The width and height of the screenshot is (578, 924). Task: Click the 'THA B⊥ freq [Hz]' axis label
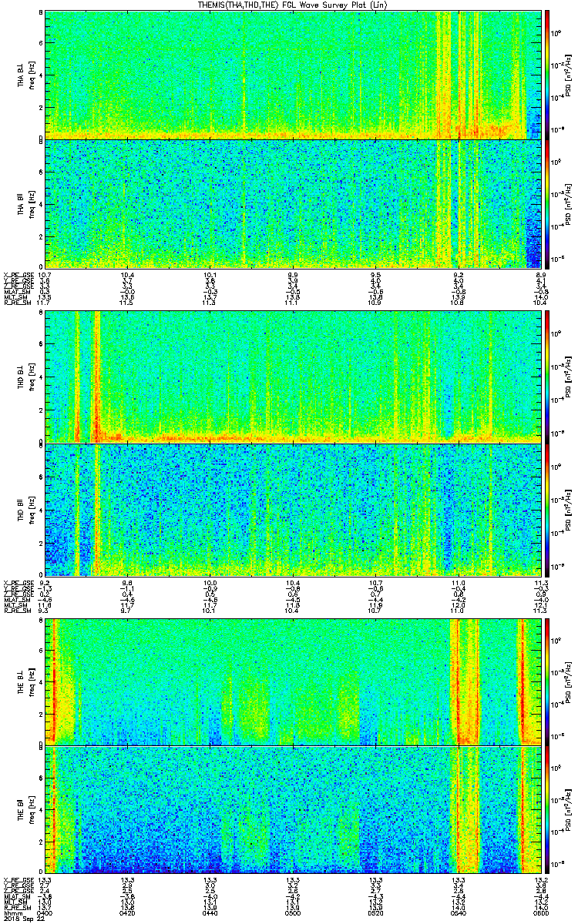tap(26, 75)
